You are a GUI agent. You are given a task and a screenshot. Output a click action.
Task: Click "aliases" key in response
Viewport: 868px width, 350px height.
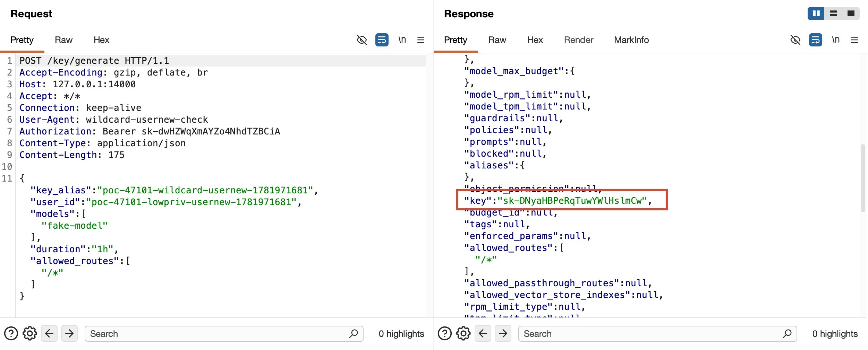coord(489,165)
